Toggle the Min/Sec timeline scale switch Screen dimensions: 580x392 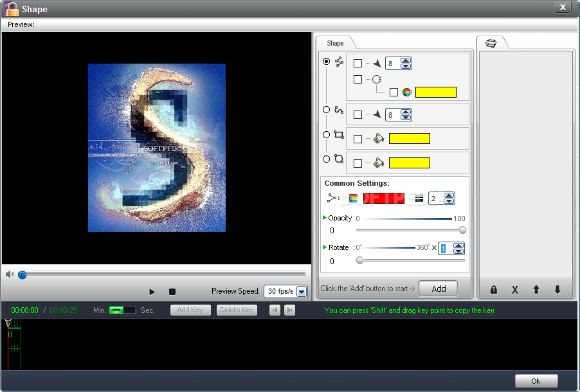pos(122,310)
